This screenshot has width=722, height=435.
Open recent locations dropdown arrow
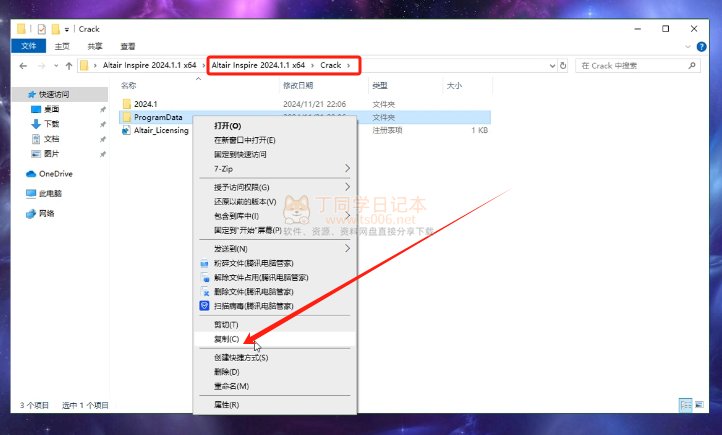point(56,66)
